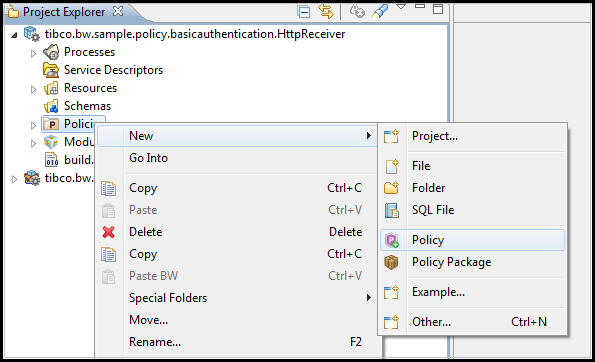Toggle Link with Editor icon
Image resolution: width=595 pixels, height=362 pixels.
tap(326, 11)
